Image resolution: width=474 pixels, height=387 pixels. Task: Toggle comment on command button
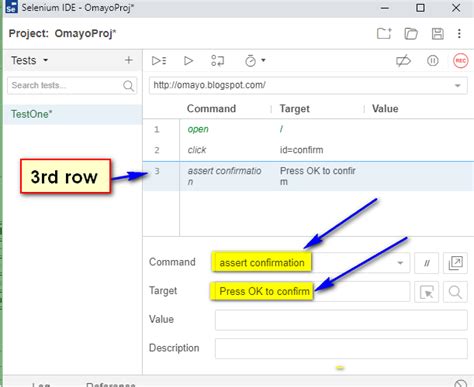pos(426,263)
